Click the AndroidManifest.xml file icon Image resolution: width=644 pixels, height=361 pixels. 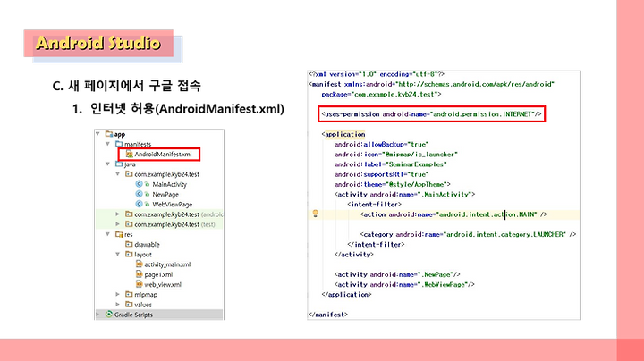pos(130,154)
